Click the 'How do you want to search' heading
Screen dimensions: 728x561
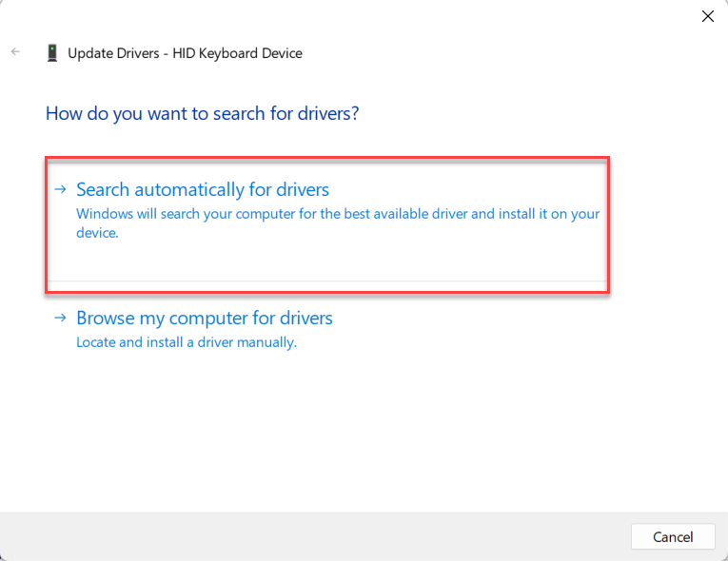202,113
